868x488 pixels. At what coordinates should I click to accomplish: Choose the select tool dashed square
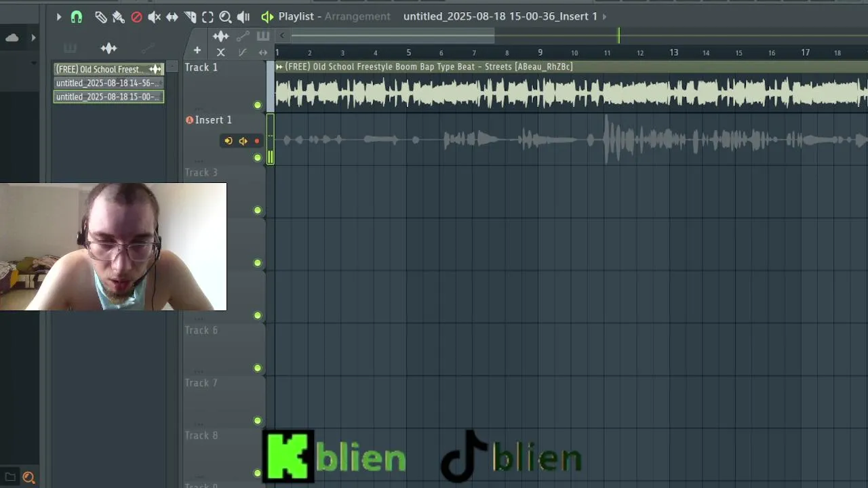(208, 17)
